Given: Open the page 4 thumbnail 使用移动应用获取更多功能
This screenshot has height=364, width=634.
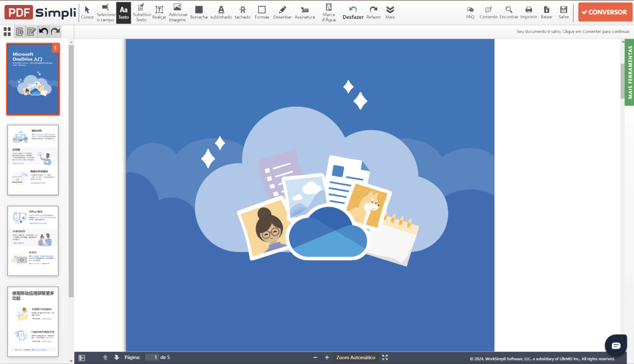Looking at the screenshot, I should point(33,321).
